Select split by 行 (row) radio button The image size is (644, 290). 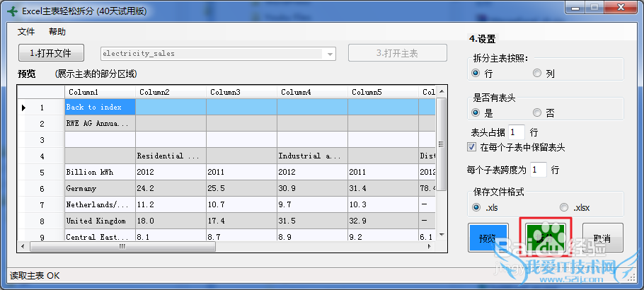point(476,73)
